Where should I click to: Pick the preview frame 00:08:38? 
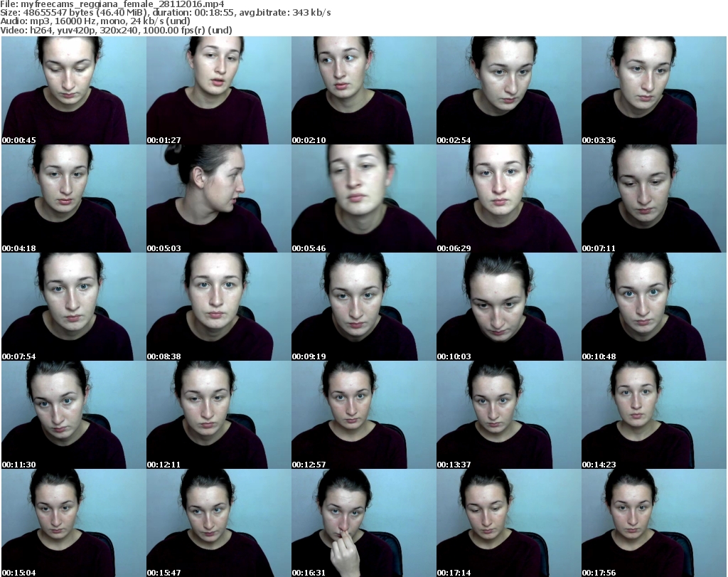point(219,307)
